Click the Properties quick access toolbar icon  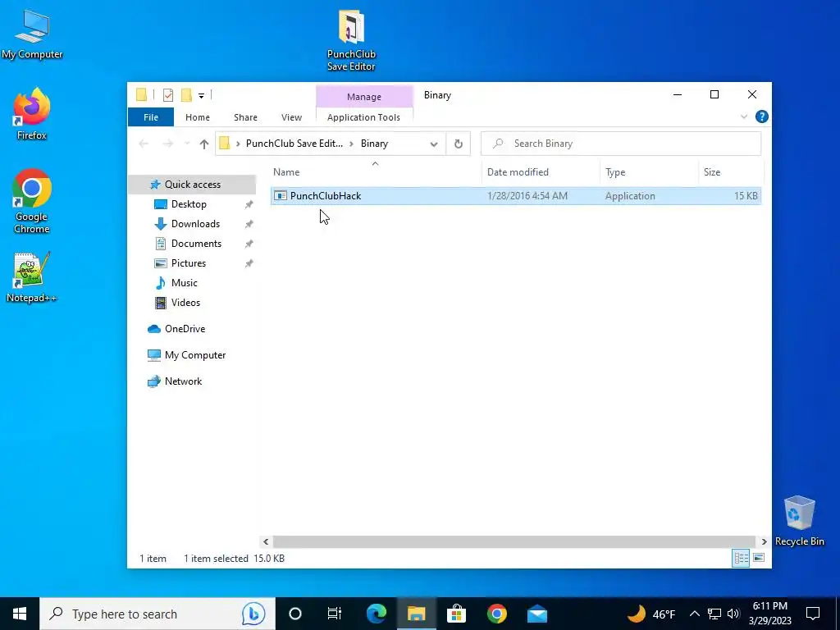(x=168, y=95)
